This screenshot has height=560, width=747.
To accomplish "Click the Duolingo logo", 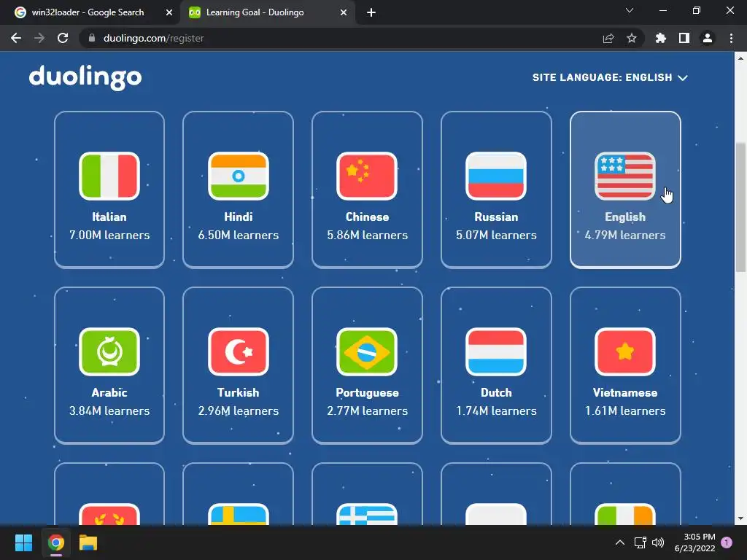I will [85, 77].
